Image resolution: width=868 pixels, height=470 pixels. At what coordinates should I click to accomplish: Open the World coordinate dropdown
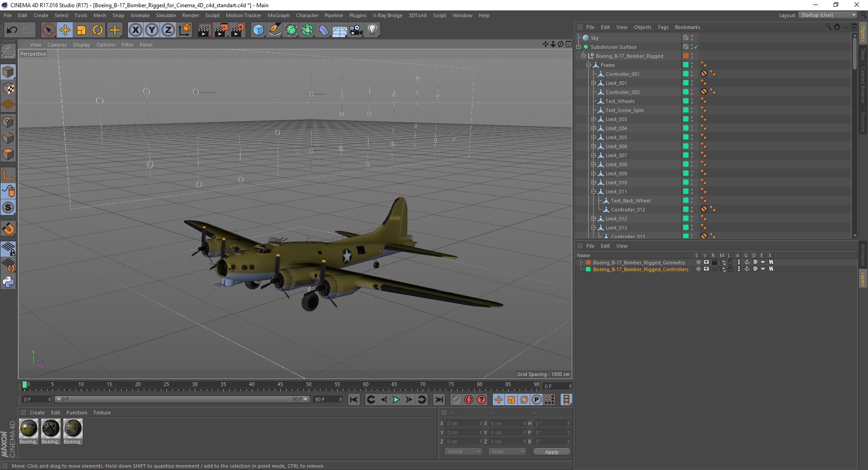tap(463, 451)
